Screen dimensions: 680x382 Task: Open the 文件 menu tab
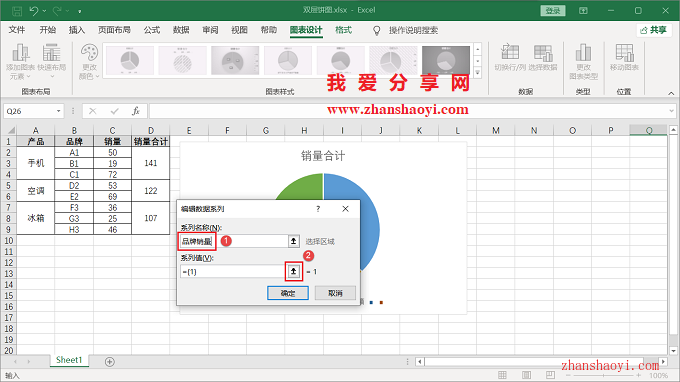click(17, 30)
